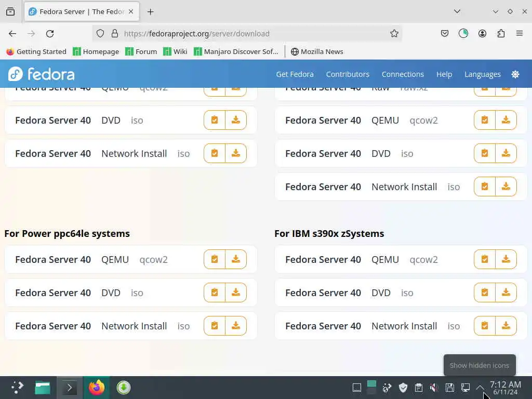This screenshot has width=532, height=399.
Task: Bookmark this page with the star
Action: (394, 33)
